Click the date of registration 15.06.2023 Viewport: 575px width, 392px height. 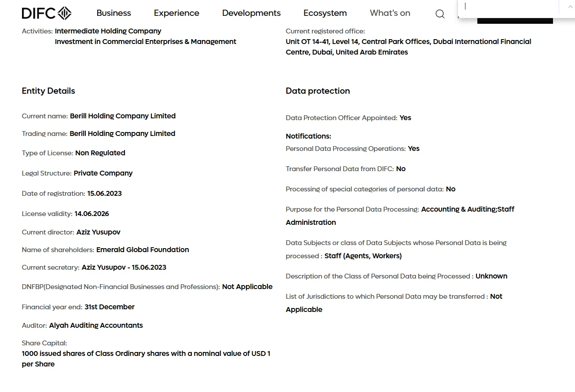click(x=104, y=194)
